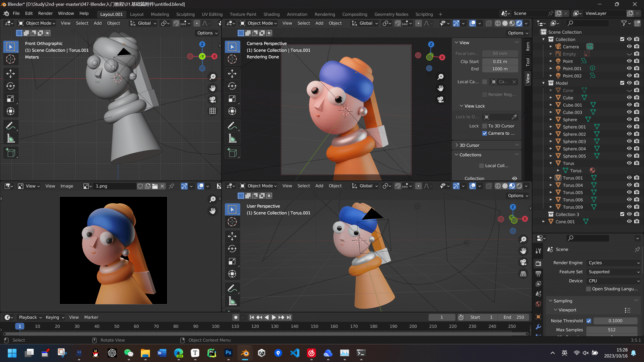The image size is (644, 362).
Task: Disable the Camera to View lock checkbox
Action: (x=485, y=133)
